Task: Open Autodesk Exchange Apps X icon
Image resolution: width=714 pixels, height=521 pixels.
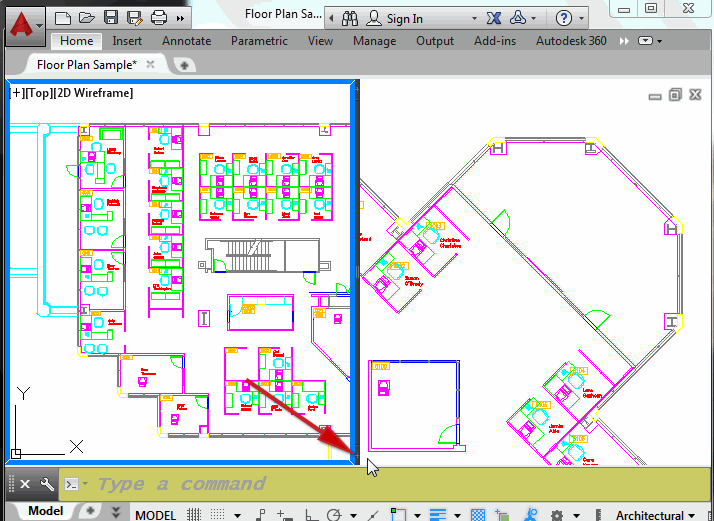Action: (x=493, y=18)
